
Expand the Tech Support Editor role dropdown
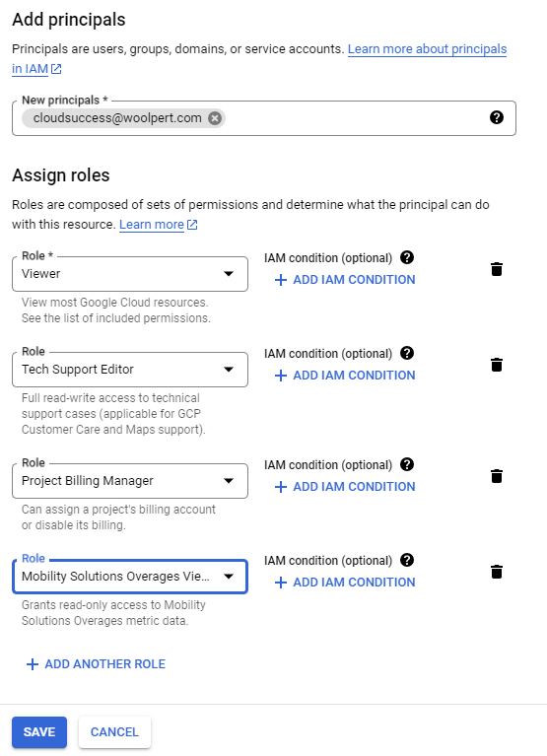[x=130, y=370]
